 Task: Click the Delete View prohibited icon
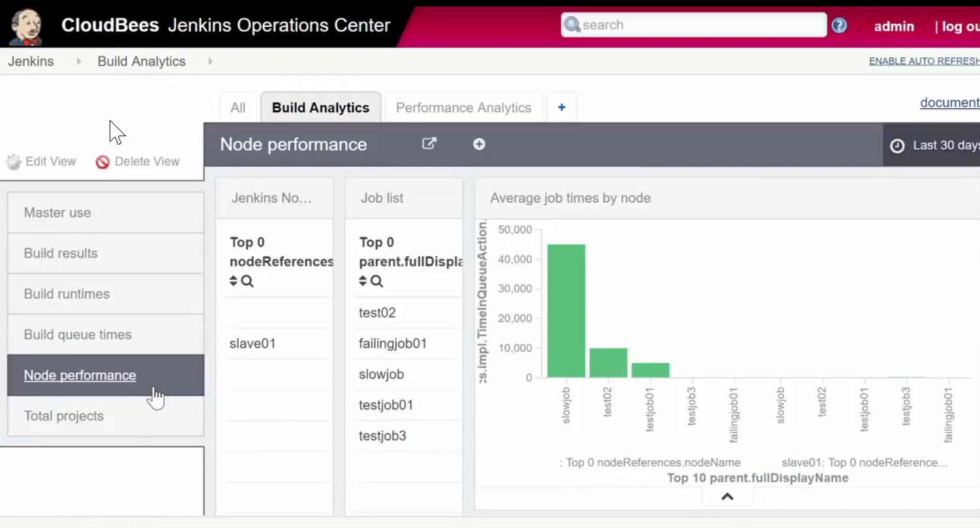tap(102, 162)
